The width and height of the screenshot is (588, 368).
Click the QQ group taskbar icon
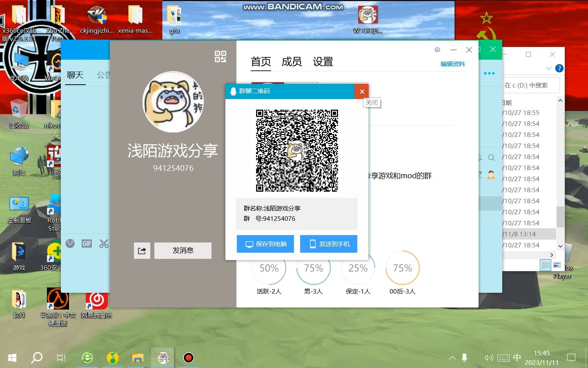tap(163, 358)
